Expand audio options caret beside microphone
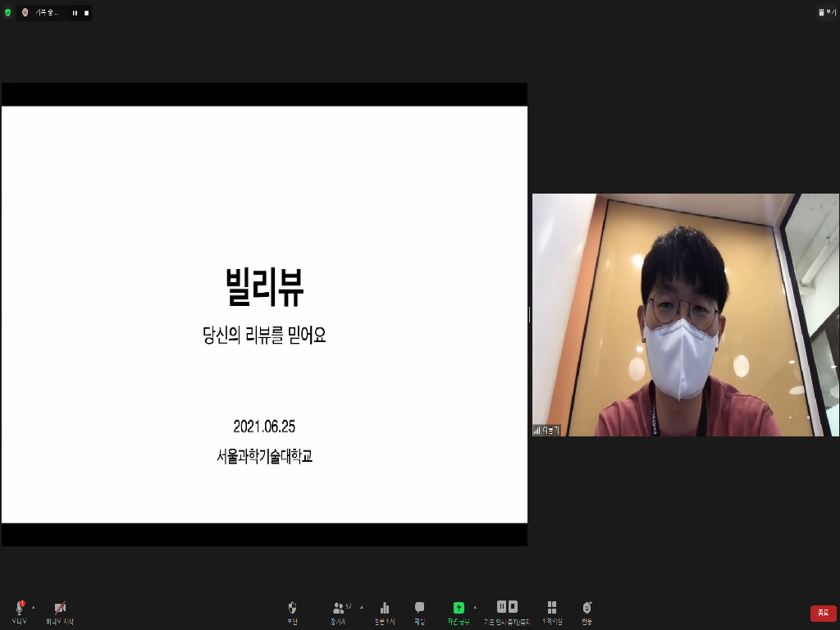Viewport: 840px width, 630px height. pyautogui.click(x=33, y=608)
